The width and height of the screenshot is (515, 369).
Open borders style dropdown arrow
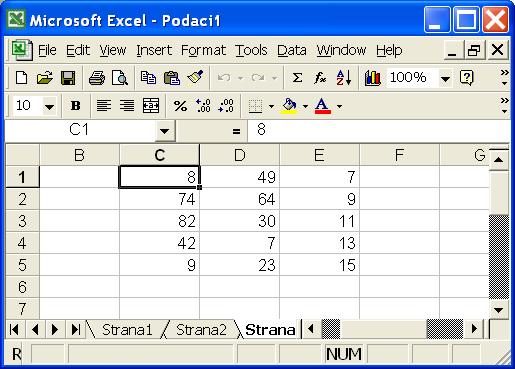[x=271, y=107]
